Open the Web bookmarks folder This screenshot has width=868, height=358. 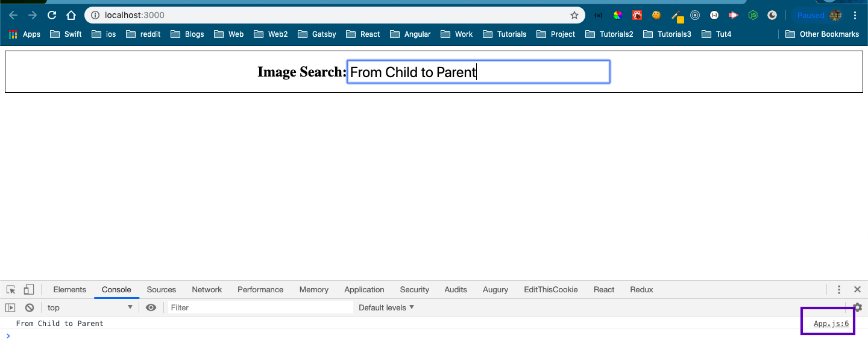pyautogui.click(x=229, y=34)
